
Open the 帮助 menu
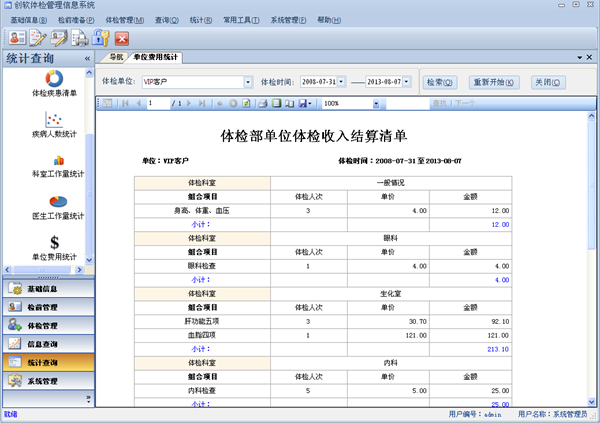pyautogui.click(x=329, y=20)
